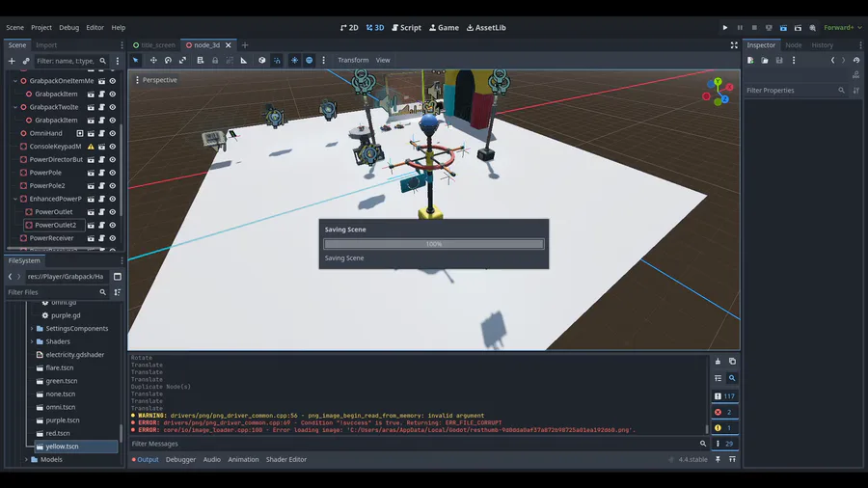Select the Move Mode tool
868x488 pixels.
[153, 61]
